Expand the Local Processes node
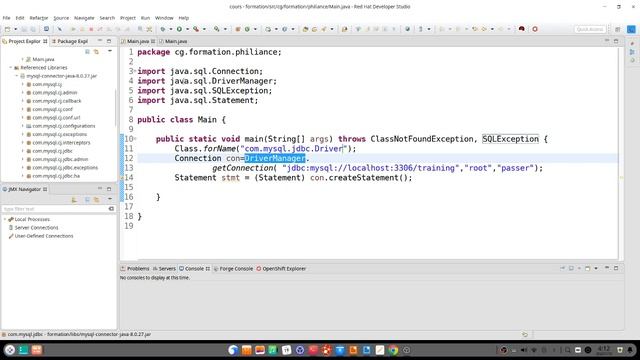Image resolution: width=640 pixels, height=360 pixels. point(5,219)
